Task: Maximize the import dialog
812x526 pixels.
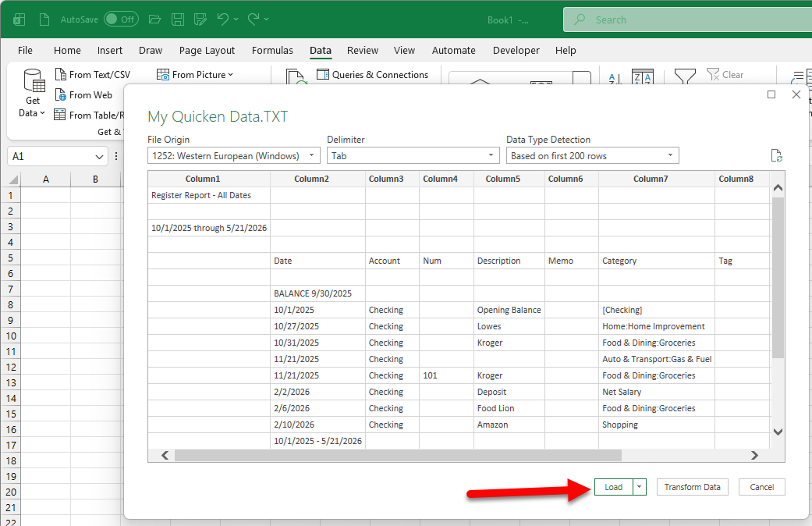Action: [771, 94]
